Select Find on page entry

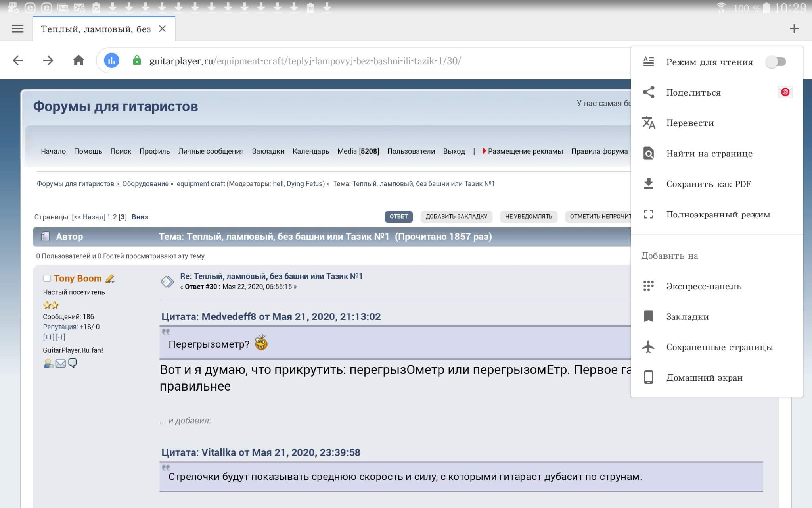tap(709, 154)
